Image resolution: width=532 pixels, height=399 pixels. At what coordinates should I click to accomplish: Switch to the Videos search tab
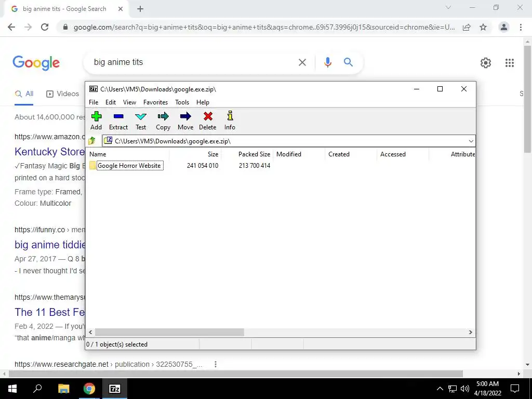(x=63, y=94)
